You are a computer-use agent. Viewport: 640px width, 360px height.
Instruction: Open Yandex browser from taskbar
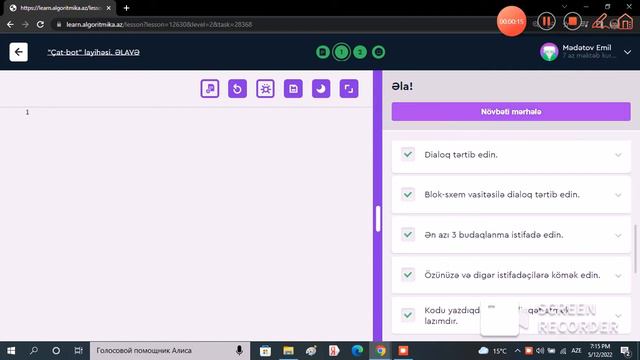[x=334, y=351]
